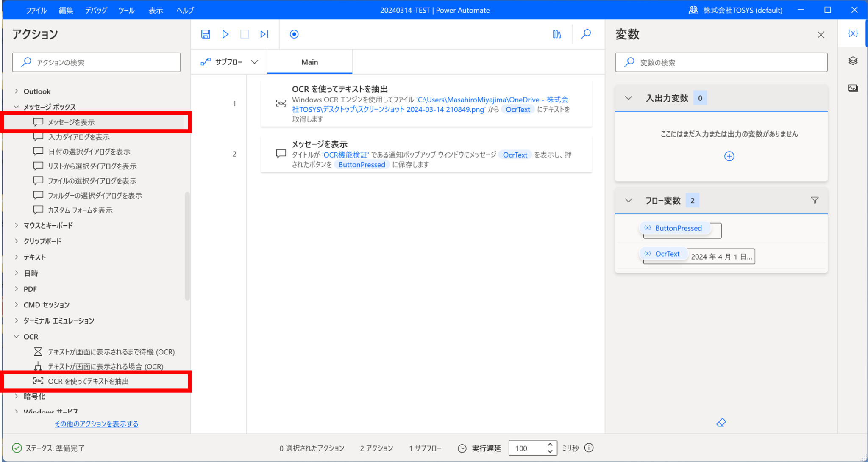
Task: Select the Main subflow tab
Action: point(309,62)
